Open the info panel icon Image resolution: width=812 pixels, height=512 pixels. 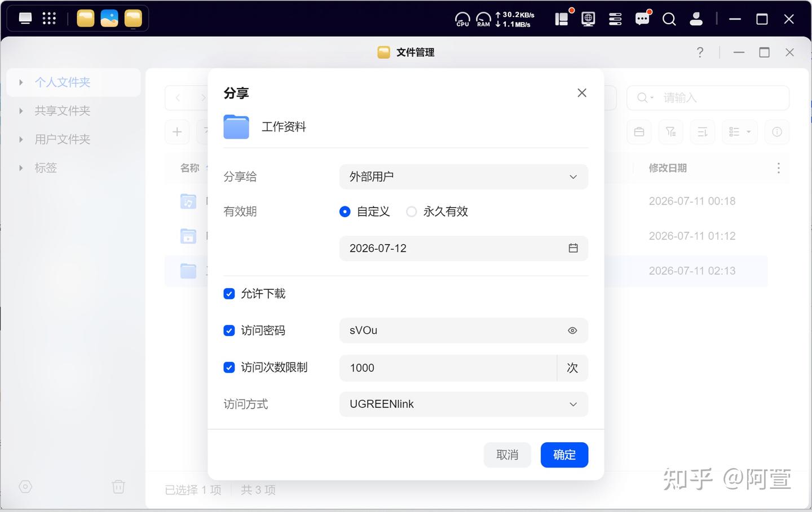(777, 132)
